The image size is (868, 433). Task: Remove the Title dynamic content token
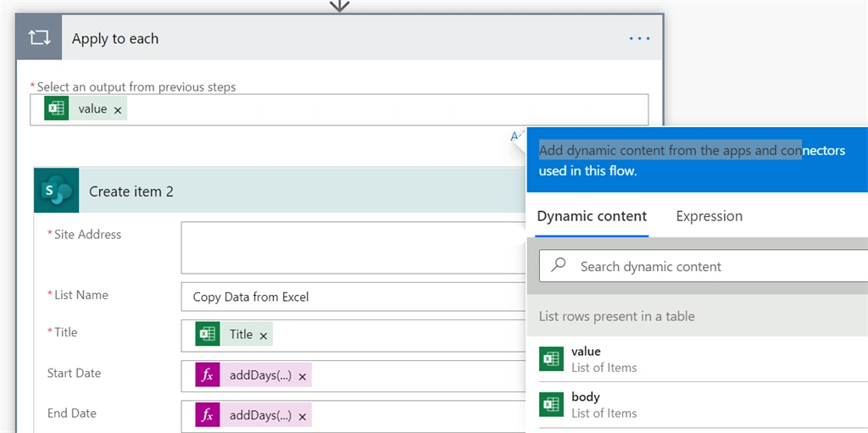pos(264,336)
